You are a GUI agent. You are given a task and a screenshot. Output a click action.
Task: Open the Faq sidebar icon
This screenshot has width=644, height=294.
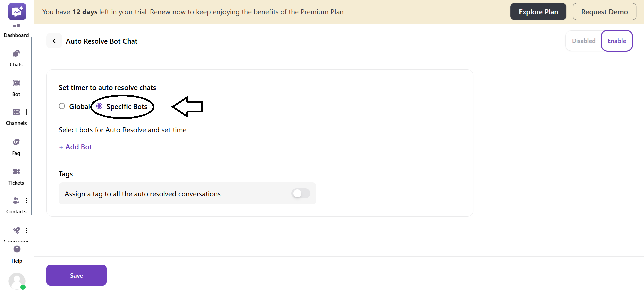(x=16, y=142)
